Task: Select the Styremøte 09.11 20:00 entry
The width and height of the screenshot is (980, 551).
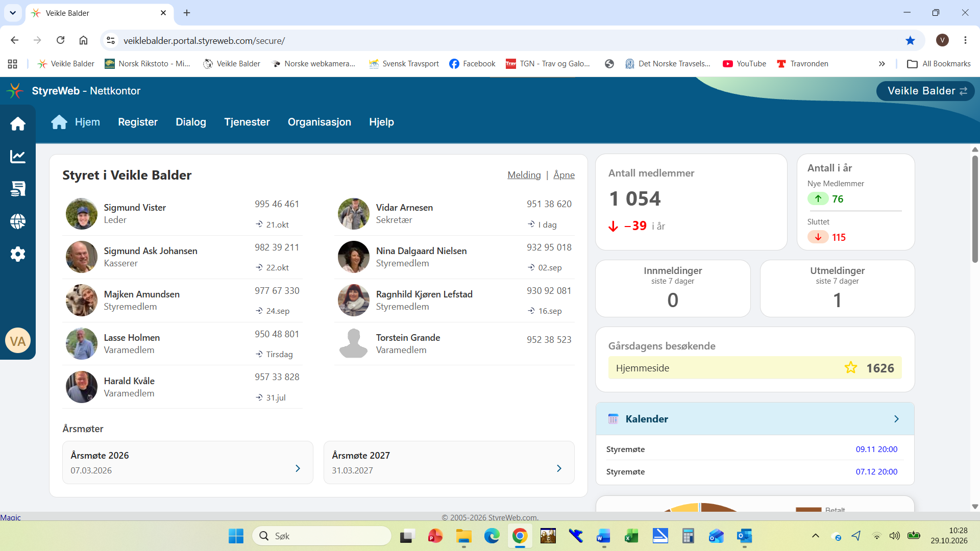Action: coord(755,449)
